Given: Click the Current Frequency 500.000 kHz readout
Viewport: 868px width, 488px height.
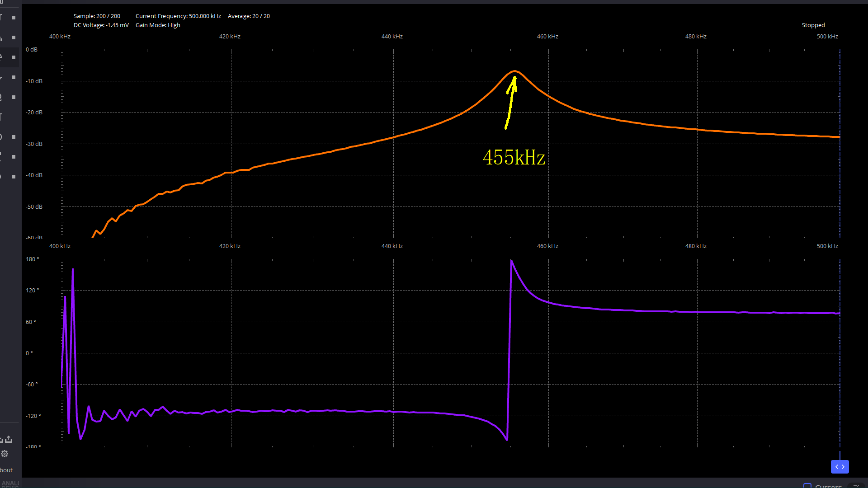Looking at the screenshot, I should tap(178, 16).
